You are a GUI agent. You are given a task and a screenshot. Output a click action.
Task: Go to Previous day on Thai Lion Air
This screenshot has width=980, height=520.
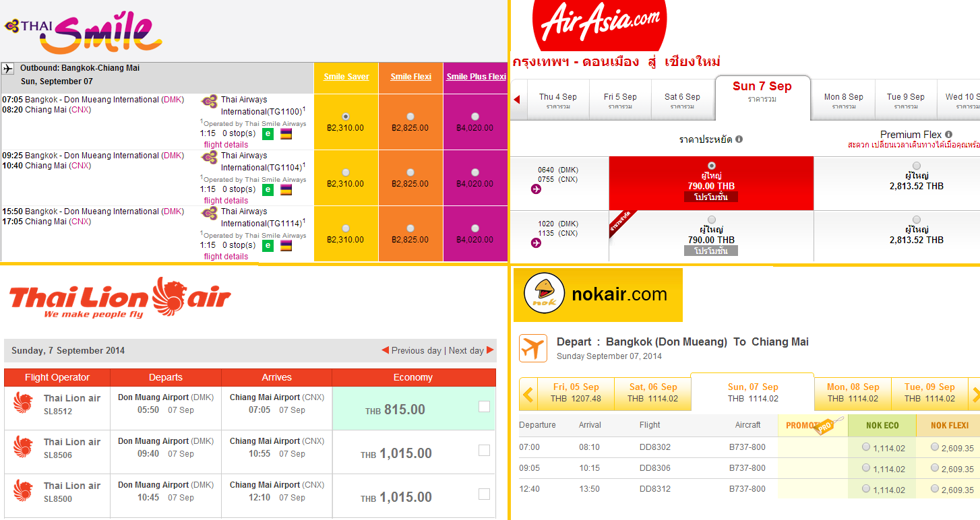tap(411, 350)
